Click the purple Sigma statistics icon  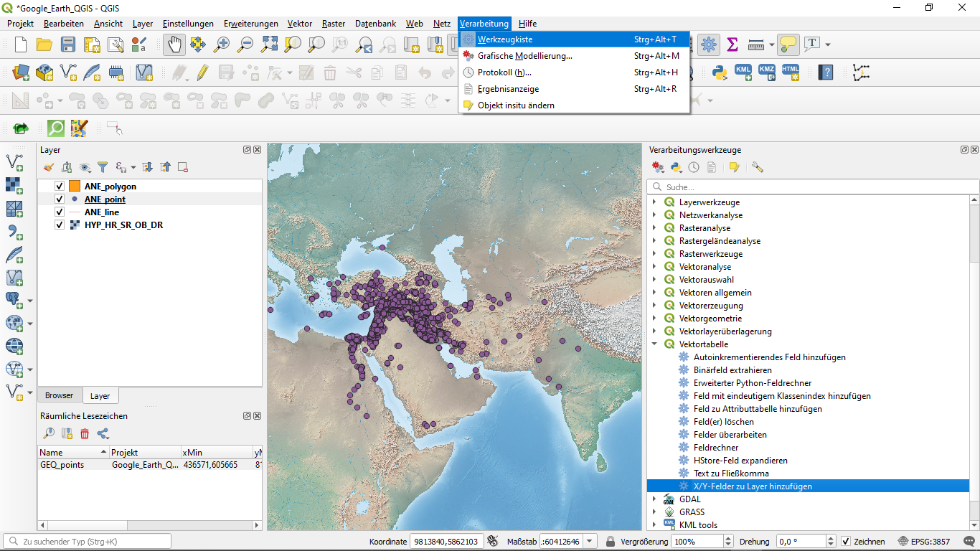point(732,44)
